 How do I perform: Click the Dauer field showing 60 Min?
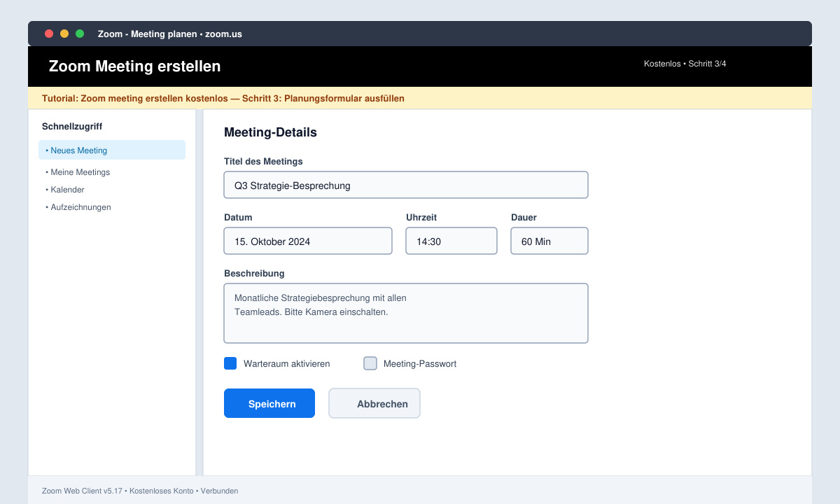click(x=549, y=241)
